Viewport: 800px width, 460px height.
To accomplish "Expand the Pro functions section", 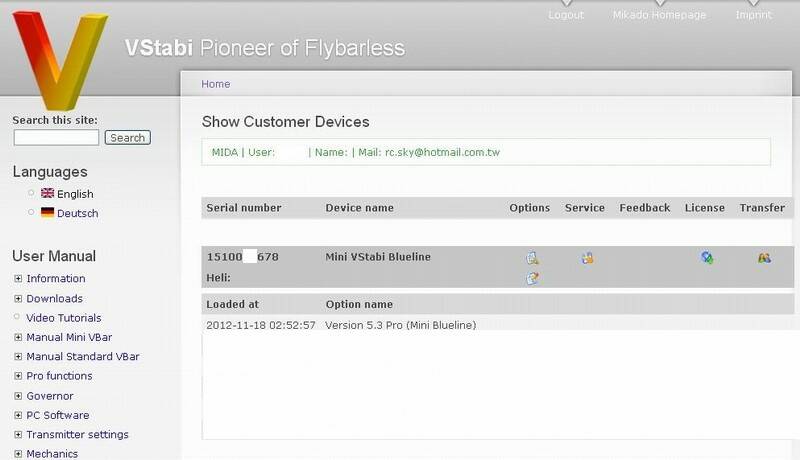I will coord(18,376).
